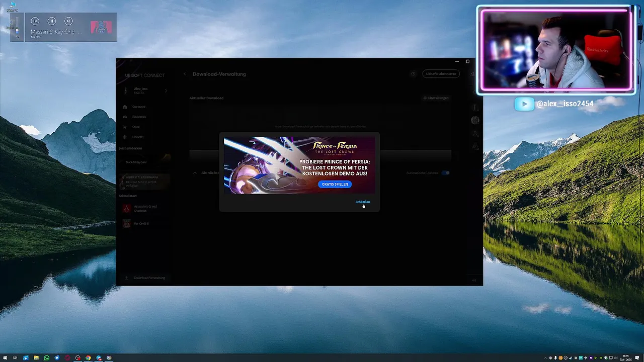Open the Anno 117 Pax Romana news card
This screenshot has width=644, height=362.
tap(144, 182)
